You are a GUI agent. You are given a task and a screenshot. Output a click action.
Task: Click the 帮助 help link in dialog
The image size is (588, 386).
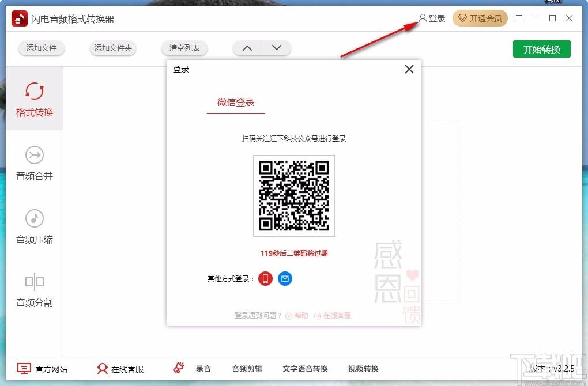297,316
